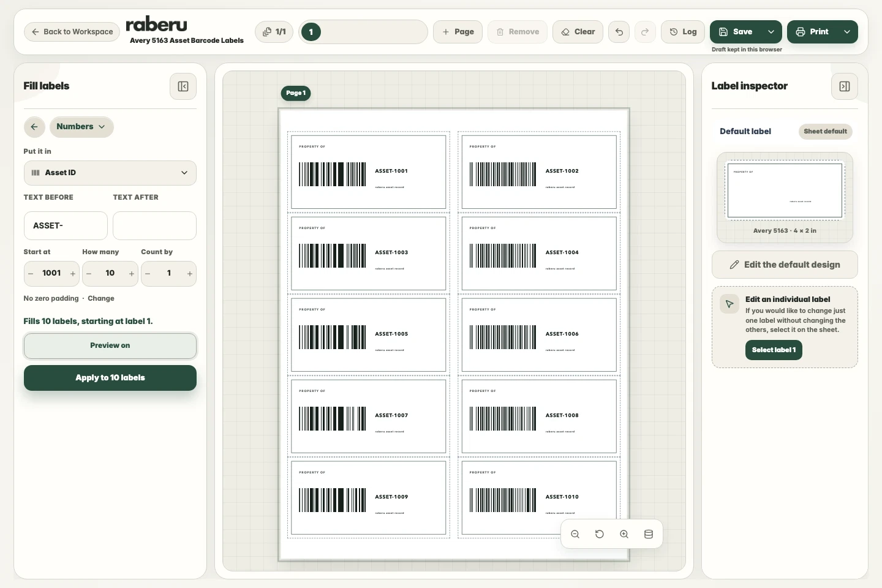The image size is (882, 588).
Task: Increase the Start at value
Action: click(x=73, y=274)
